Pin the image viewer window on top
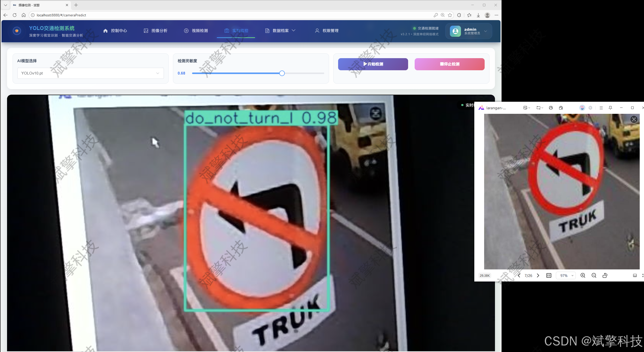Screen dimensions: 644x352 pyautogui.click(x=610, y=108)
